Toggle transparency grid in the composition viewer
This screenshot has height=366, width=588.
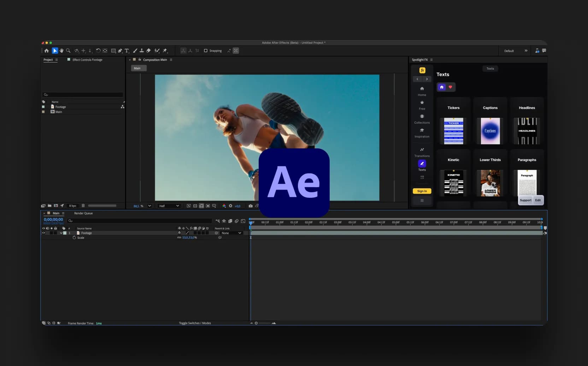click(195, 206)
